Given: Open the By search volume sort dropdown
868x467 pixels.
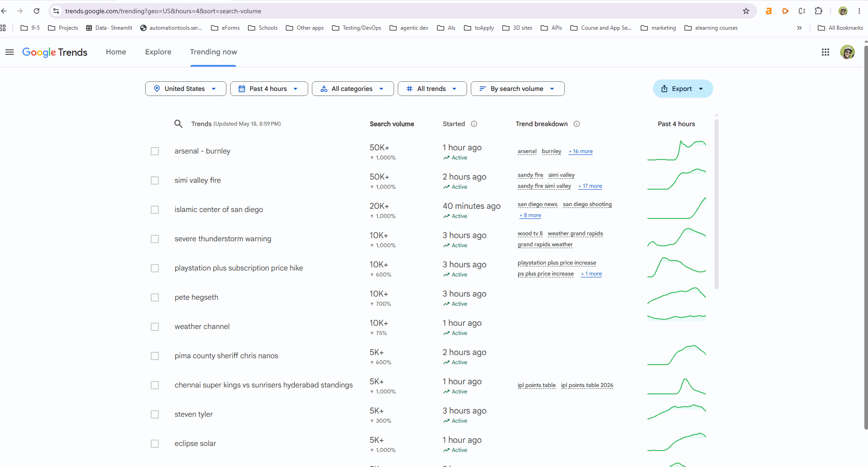Looking at the screenshot, I should pyautogui.click(x=518, y=89).
